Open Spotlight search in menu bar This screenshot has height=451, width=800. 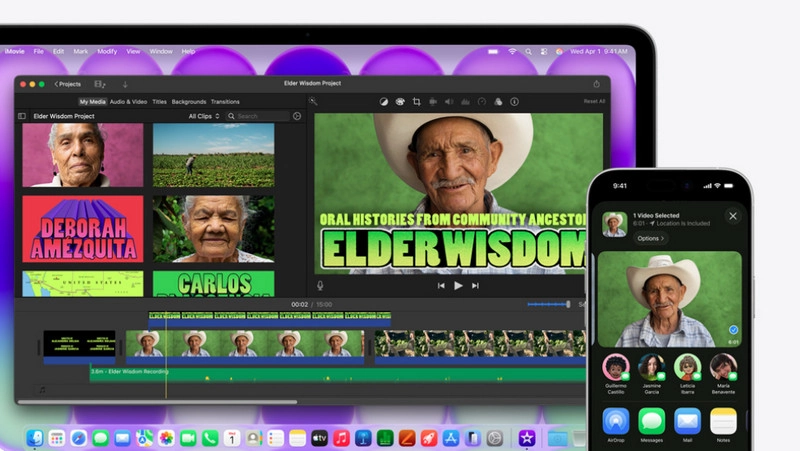(529, 52)
